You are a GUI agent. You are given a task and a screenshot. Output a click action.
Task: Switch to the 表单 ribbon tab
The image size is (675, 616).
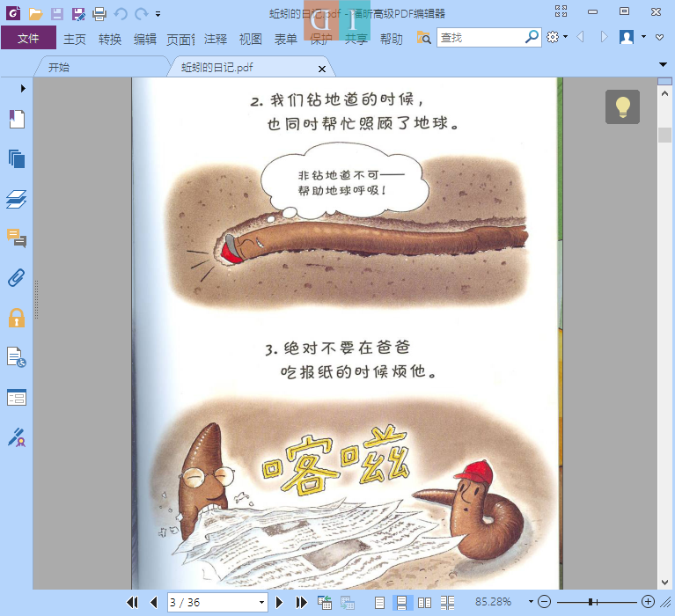(286, 40)
